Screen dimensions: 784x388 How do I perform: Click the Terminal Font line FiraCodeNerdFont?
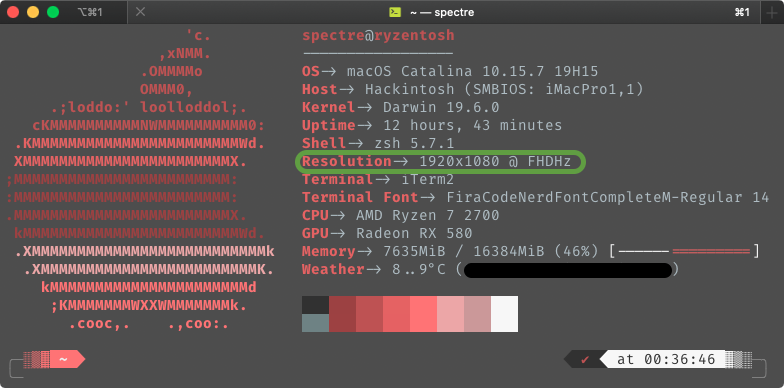(536, 198)
